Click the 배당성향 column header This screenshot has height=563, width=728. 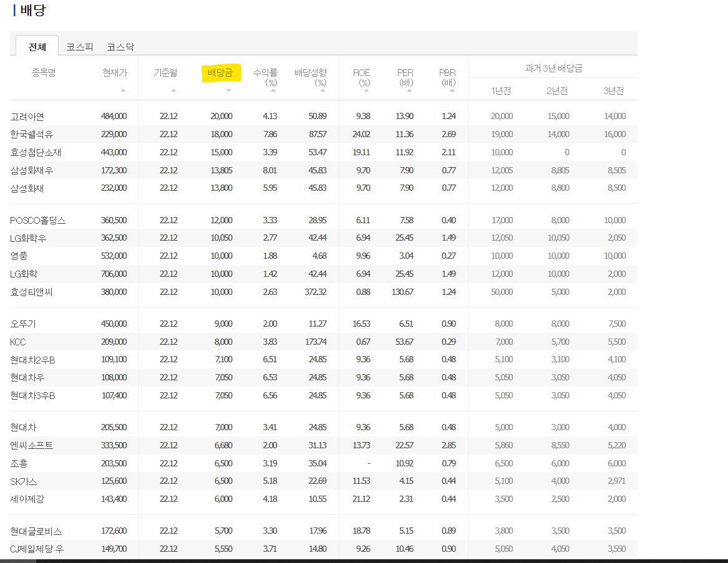[x=311, y=77]
